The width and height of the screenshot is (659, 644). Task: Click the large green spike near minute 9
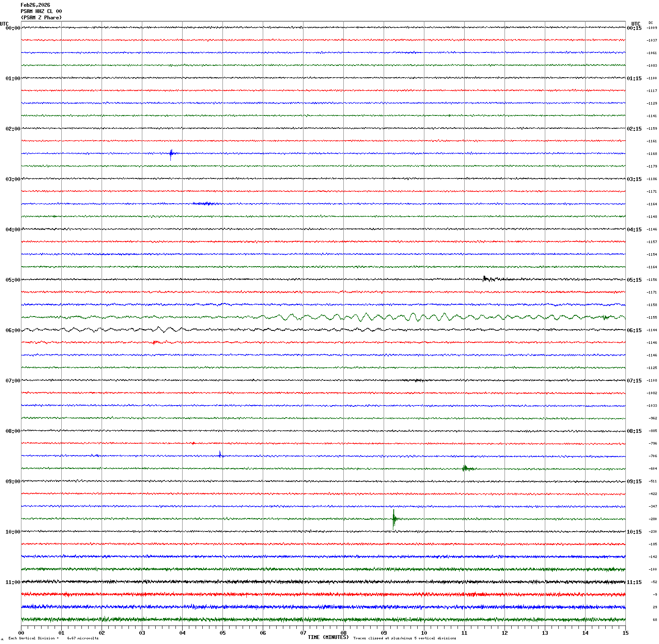point(394,519)
